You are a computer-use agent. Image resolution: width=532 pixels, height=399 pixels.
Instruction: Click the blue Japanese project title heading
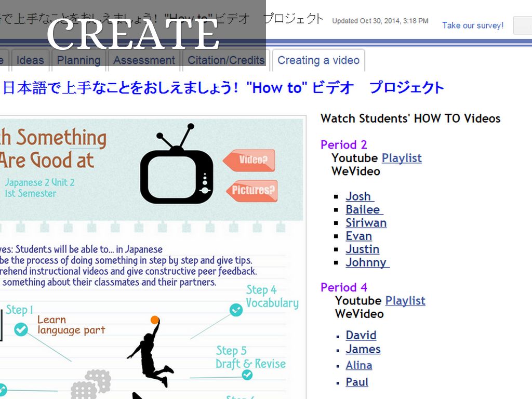pos(223,87)
